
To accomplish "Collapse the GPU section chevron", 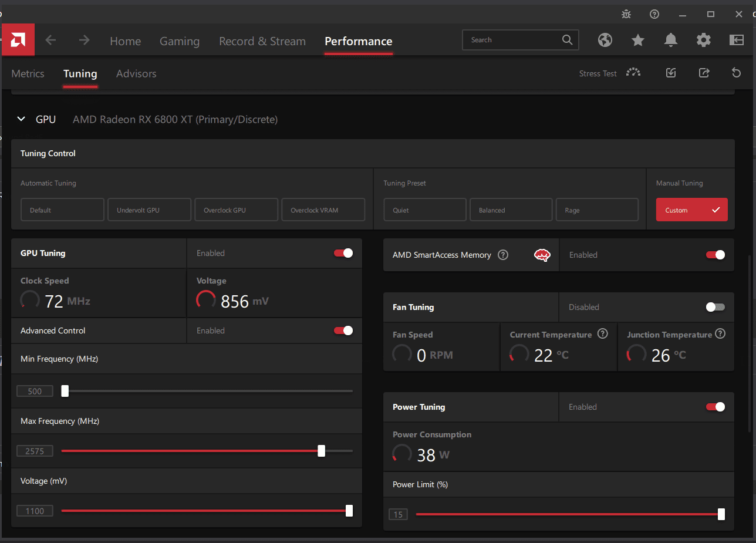I will click(21, 119).
